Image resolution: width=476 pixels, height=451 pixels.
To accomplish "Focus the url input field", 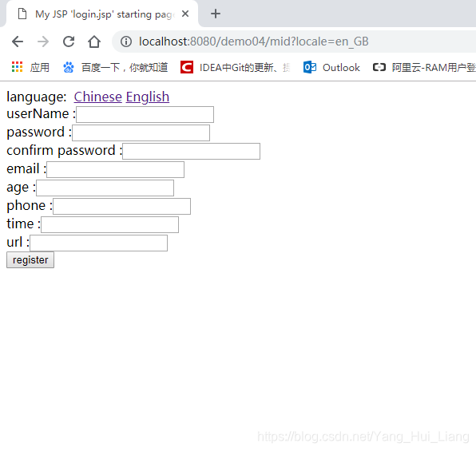I will pos(99,243).
